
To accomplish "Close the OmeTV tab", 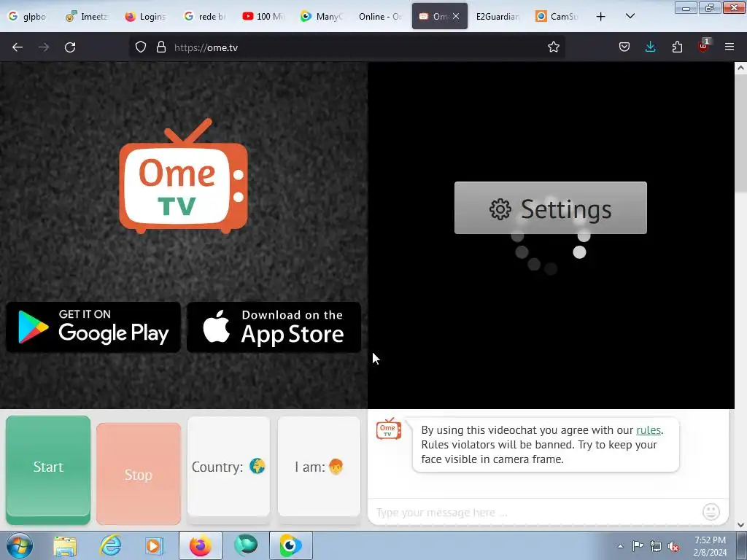I will [x=456, y=16].
